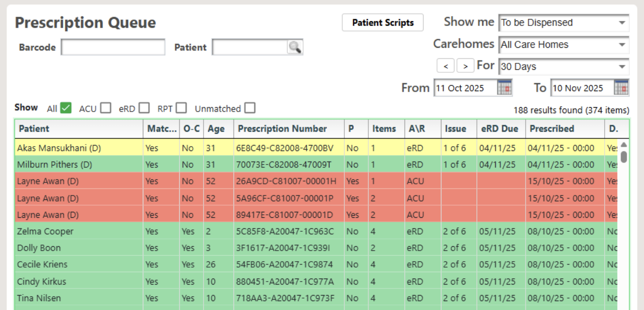Check the RPT filter checkbox

click(x=181, y=108)
